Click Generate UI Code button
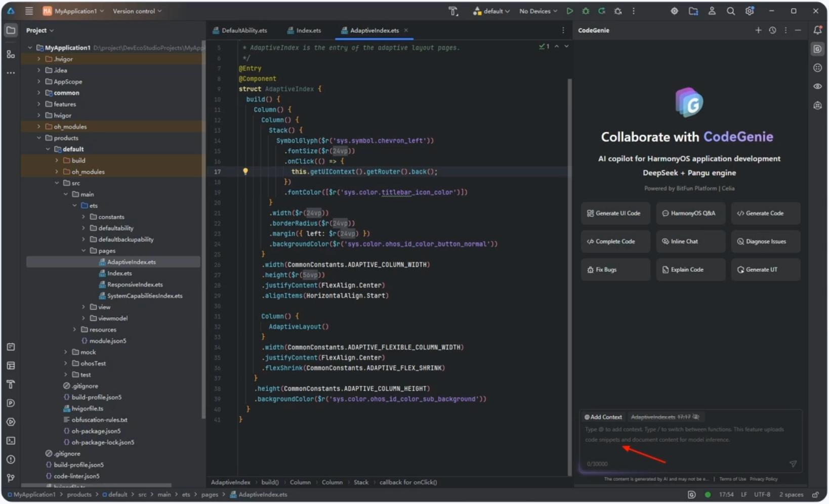The width and height of the screenshot is (829, 504). click(x=615, y=213)
